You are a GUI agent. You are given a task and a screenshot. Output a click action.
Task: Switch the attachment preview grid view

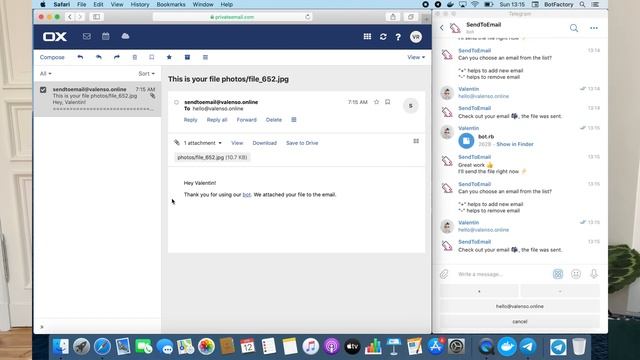coord(416,141)
